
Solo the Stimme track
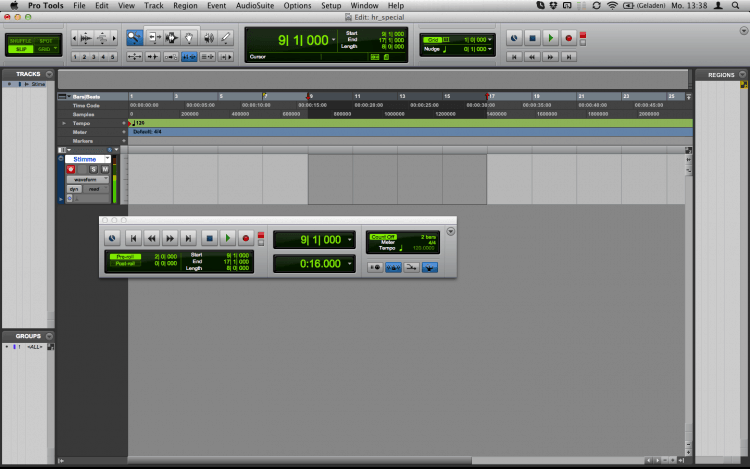(x=93, y=169)
